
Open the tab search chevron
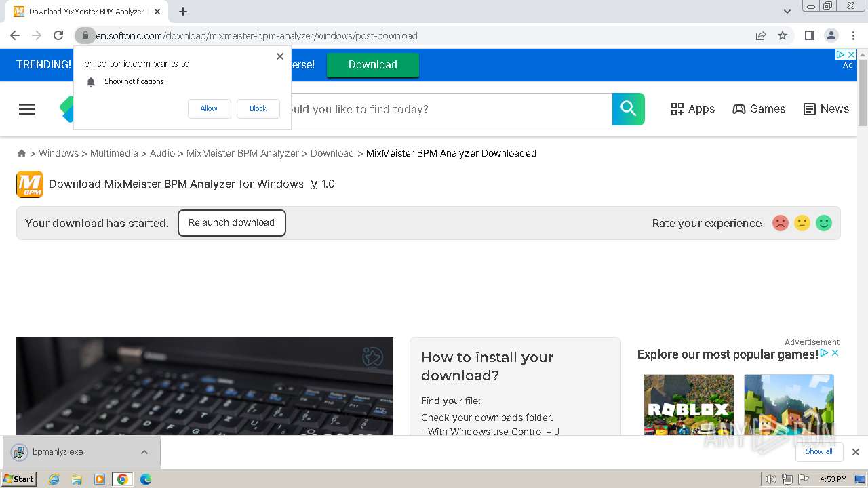point(787,12)
